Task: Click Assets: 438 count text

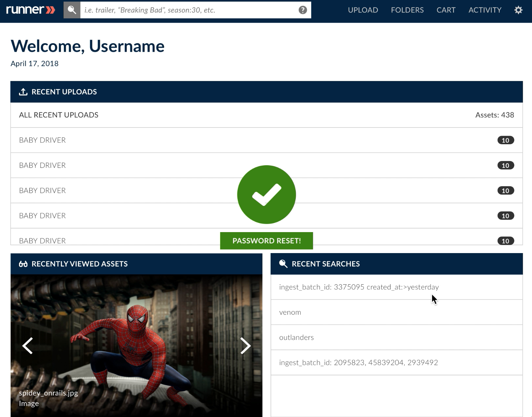Action: (x=495, y=115)
